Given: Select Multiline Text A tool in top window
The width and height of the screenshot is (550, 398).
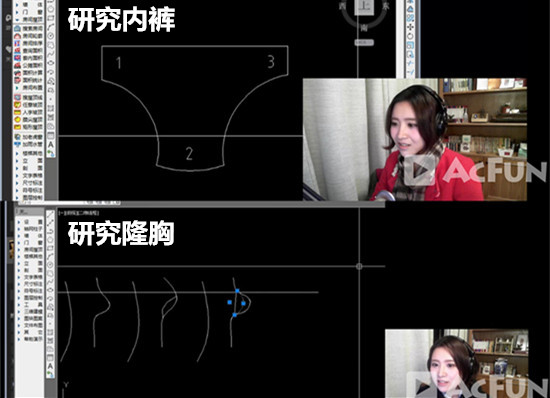Looking at the screenshot, I should [51, 144].
